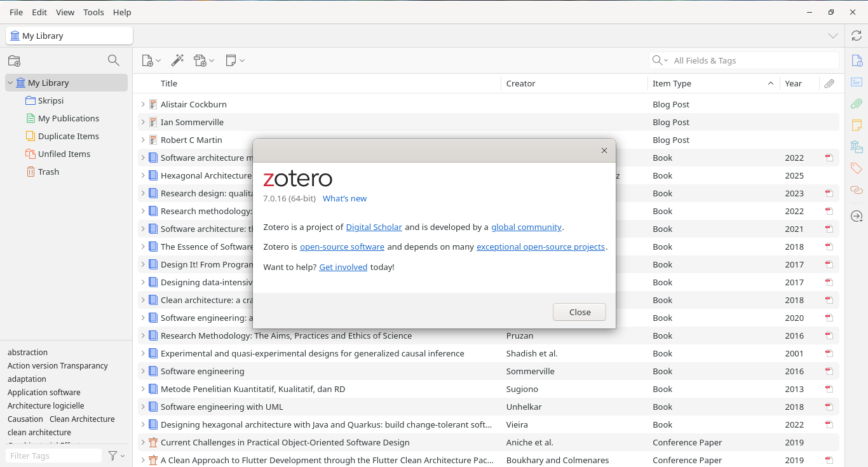Open the Add Attachment toolbar button
This screenshot has width=868, height=467.
click(204, 60)
